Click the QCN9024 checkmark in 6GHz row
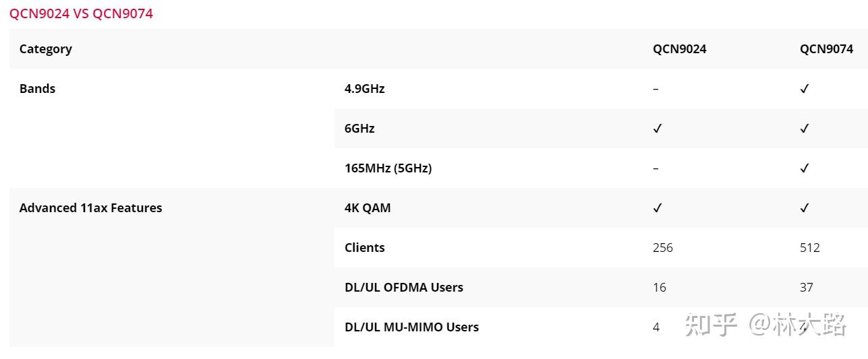The width and height of the screenshot is (868, 359). tap(658, 128)
